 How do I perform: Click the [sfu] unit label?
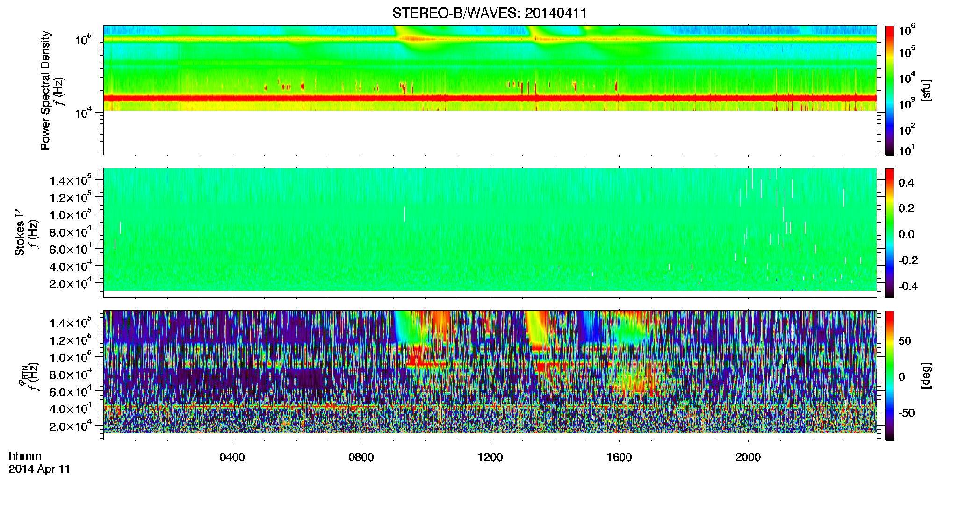pos(926,90)
